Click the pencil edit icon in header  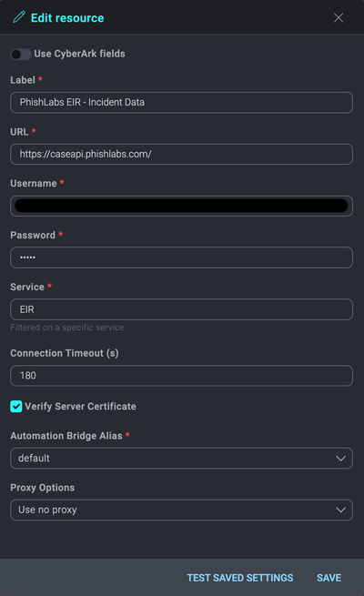pyautogui.click(x=19, y=17)
